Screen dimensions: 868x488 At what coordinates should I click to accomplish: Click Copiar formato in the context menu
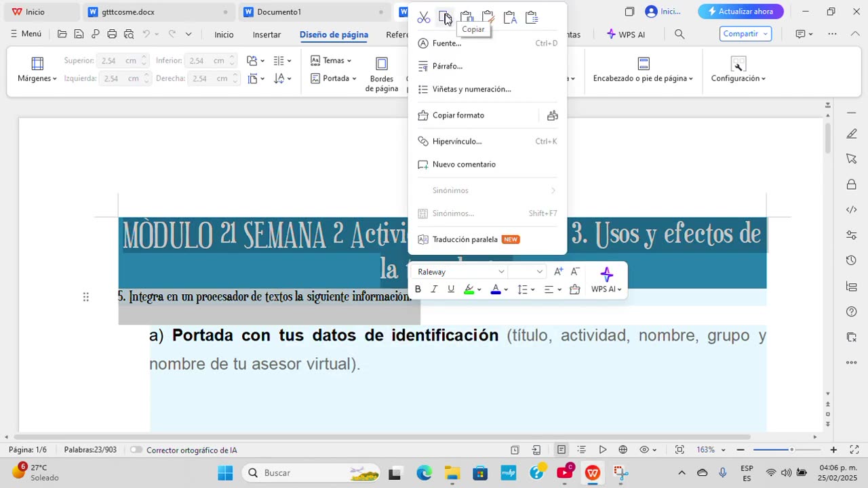click(475, 115)
